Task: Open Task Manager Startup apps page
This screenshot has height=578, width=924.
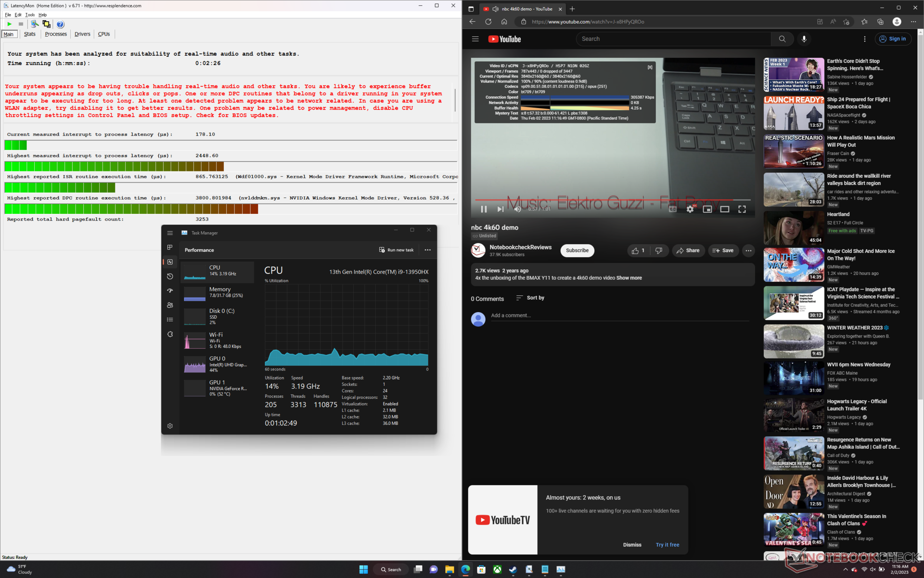Action: (x=170, y=291)
